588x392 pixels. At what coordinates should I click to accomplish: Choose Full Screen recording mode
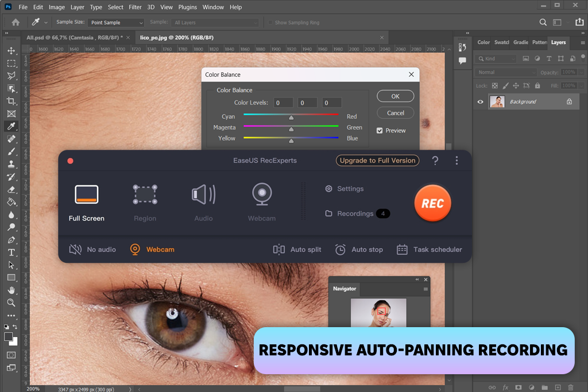pyautogui.click(x=87, y=203)
